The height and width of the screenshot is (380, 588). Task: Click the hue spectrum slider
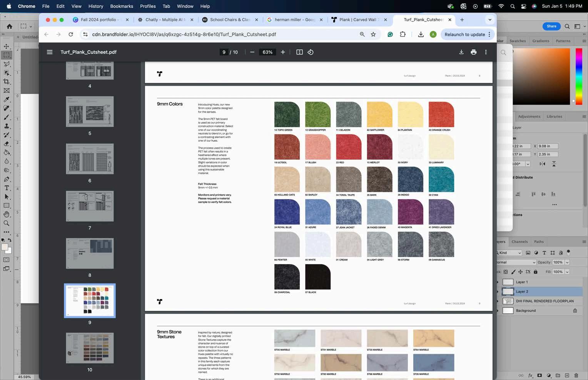coord(579,76)
